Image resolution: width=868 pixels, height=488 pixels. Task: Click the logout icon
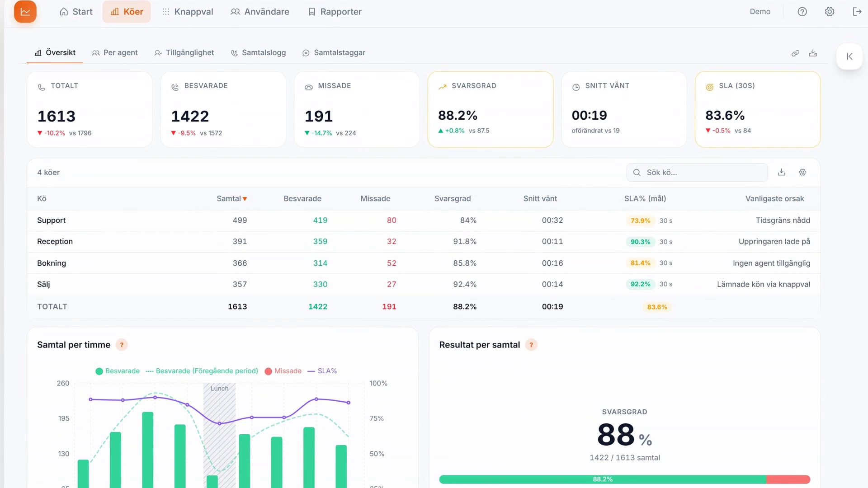[x=857, y=12]
